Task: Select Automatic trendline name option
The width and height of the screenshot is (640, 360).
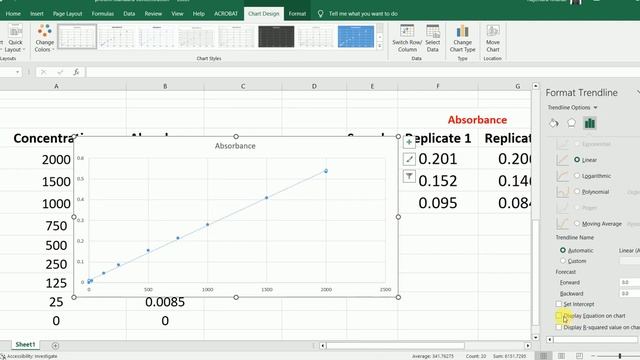Action: pyautogui.click(x=563, y=250)
